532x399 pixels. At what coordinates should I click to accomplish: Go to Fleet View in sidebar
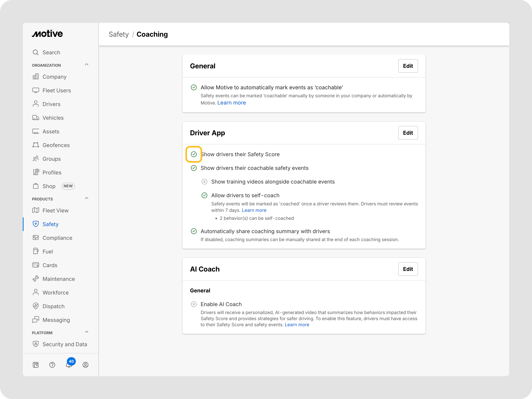pos(55,211)
